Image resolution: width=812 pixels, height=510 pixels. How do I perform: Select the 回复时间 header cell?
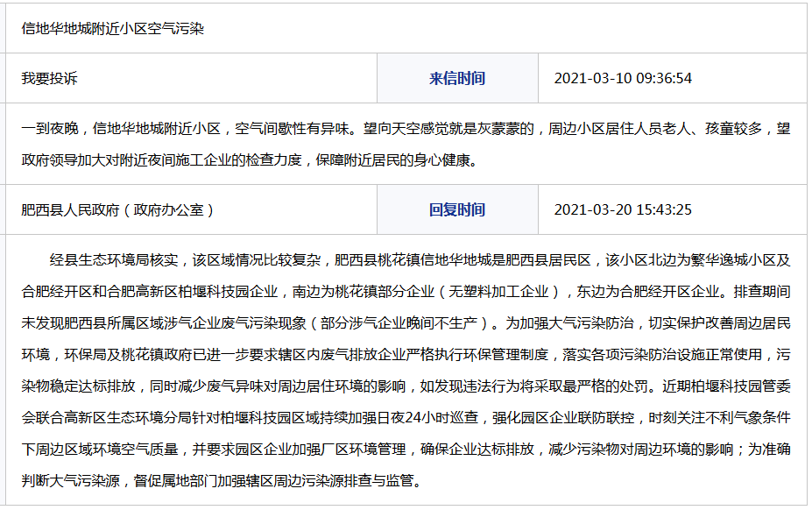coord(457,210)
